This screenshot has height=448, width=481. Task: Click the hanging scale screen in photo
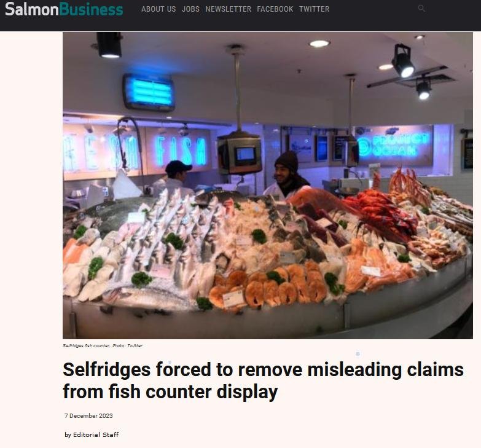244,154
